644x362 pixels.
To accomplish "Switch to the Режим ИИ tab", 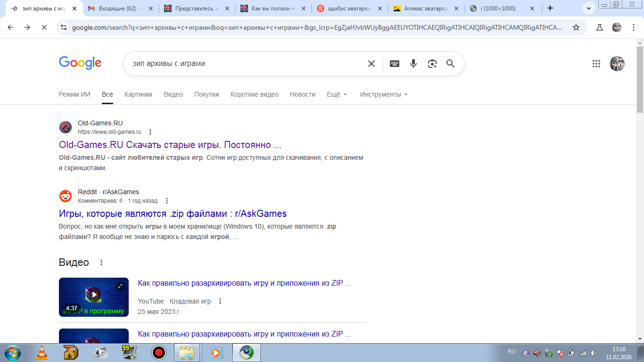I will [74, 94].
